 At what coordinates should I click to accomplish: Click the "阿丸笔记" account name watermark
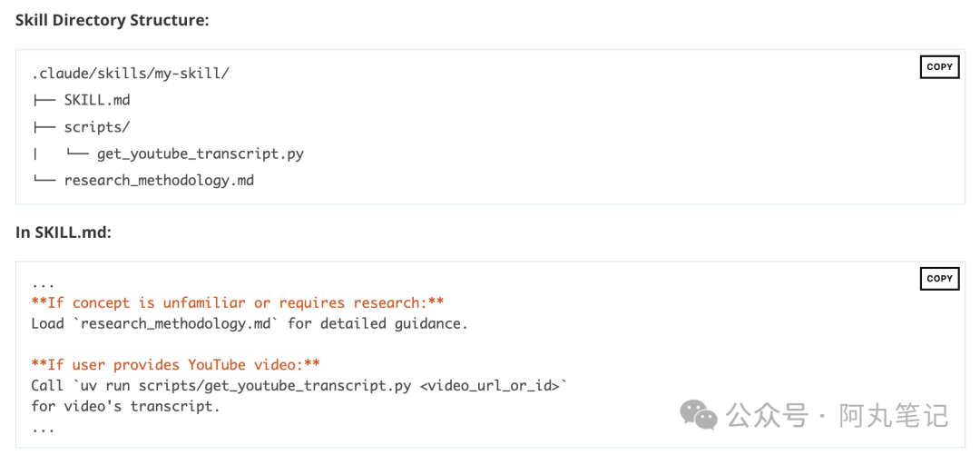[x=895, y=416]
